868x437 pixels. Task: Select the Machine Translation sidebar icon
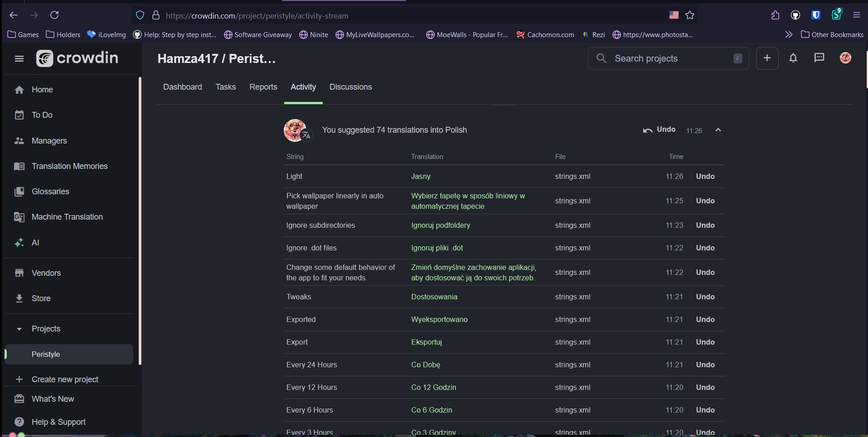20,217
